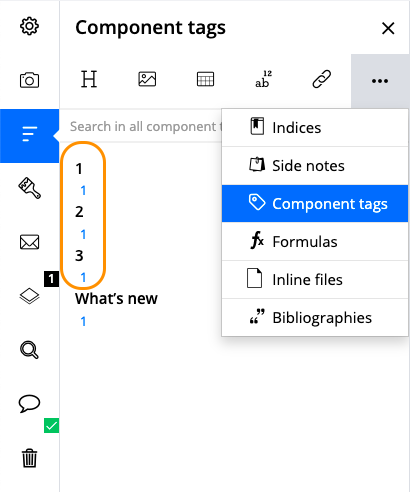Open the layers icon with badge
The height and width of the screenshot is (492, 410).
click(29, 296)
